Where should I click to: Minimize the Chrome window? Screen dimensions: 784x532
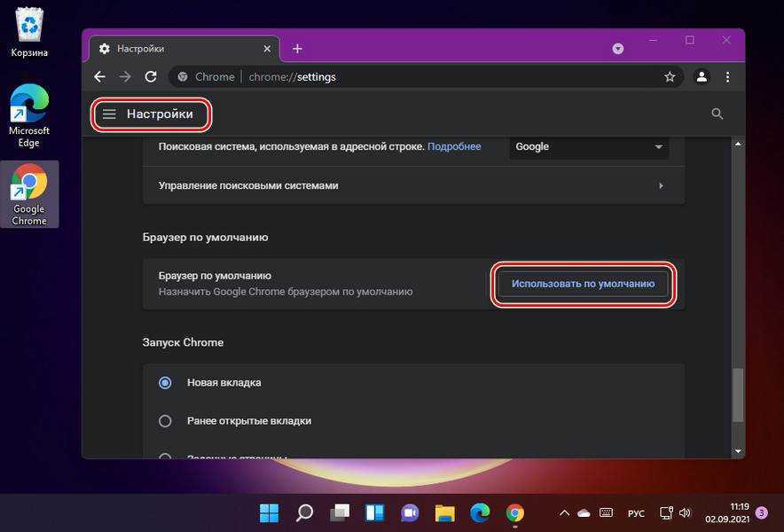coord(653,40)
